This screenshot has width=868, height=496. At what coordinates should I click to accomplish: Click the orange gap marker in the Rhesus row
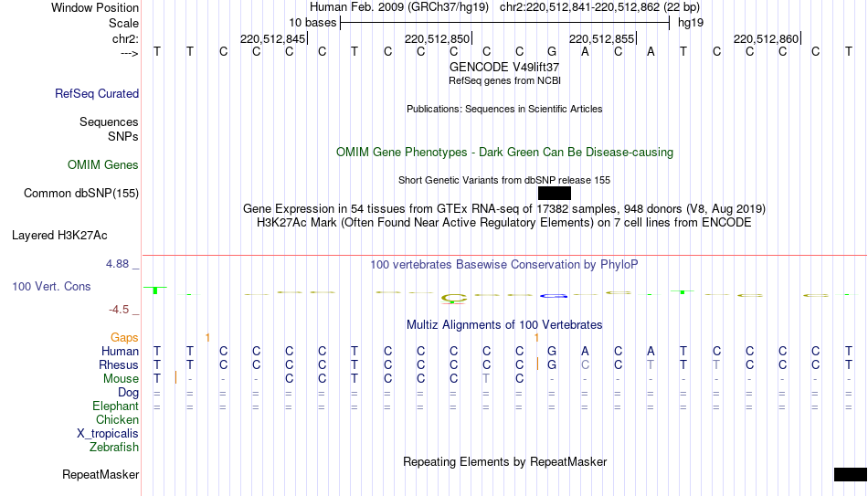point(537,364)
